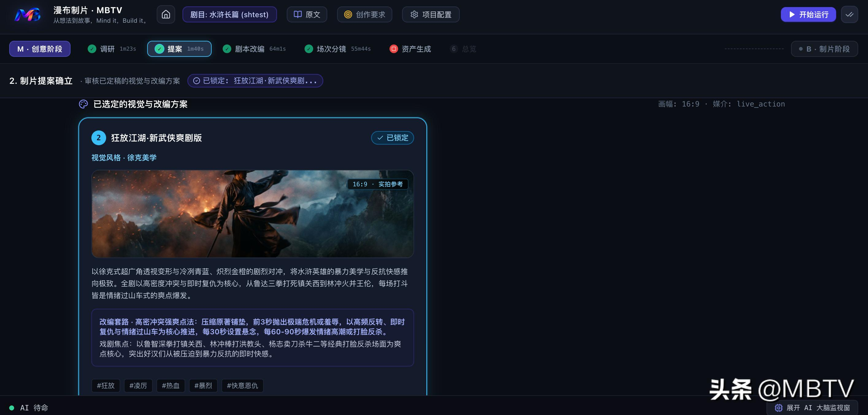The height and width of the screenshot is (415, 868).
Task: Click the green check icon beside 场次分镜
Action: 309,49
